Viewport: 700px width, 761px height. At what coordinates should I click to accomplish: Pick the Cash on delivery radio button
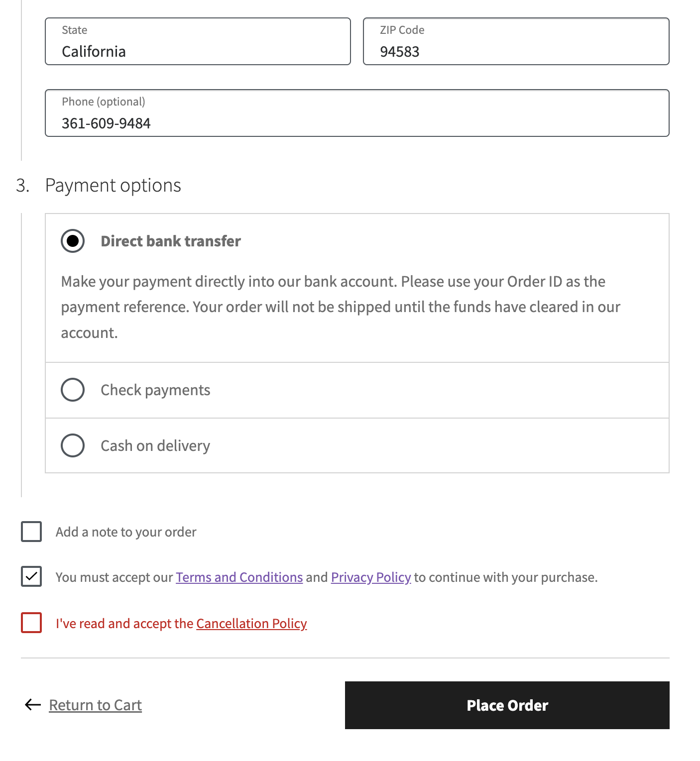(73, 445)
